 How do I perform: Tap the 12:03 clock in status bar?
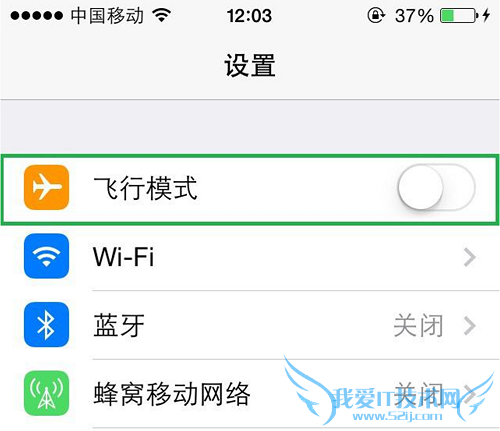pos(249,16)
